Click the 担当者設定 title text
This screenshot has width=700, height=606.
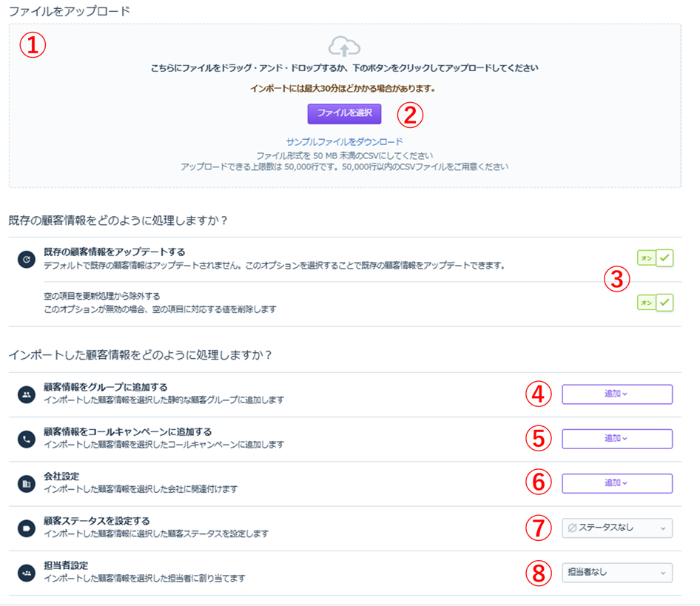(x=66, y=566)
